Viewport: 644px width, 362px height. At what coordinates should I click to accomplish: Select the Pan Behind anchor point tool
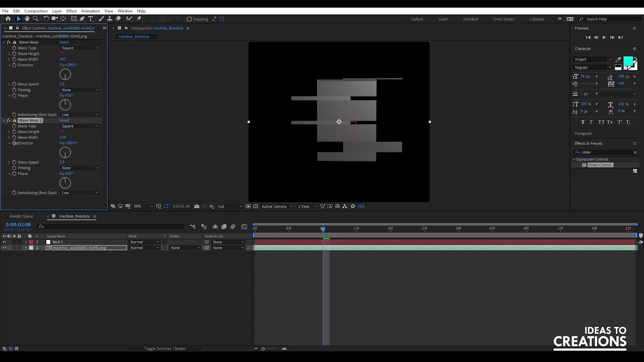tap(63, 19)
